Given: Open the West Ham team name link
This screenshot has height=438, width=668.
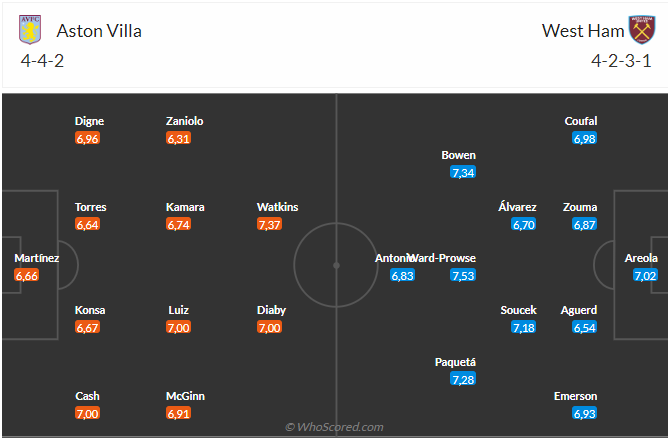Looking at the screenshot, I should click(x=583, y=30).
